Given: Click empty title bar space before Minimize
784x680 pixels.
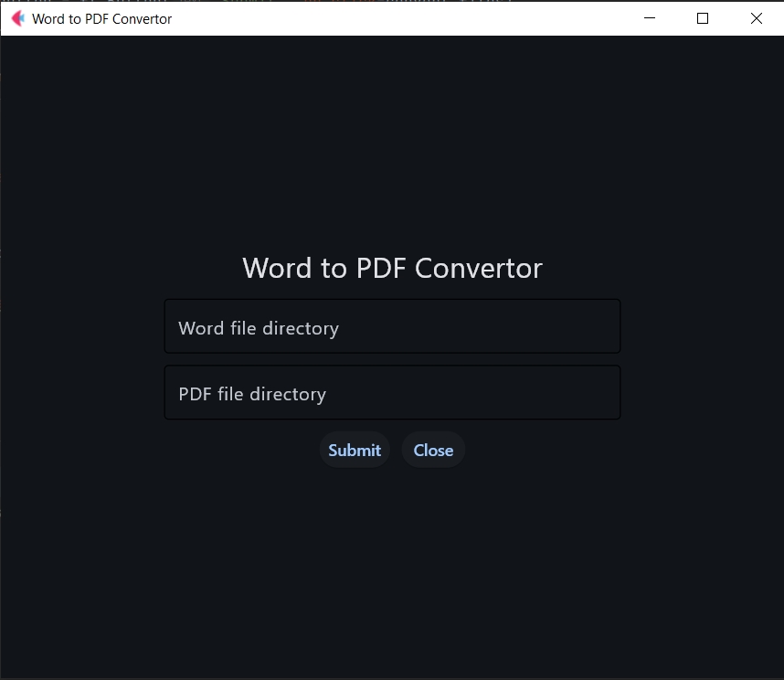Looking at the screenshot, I should point(411,18).
